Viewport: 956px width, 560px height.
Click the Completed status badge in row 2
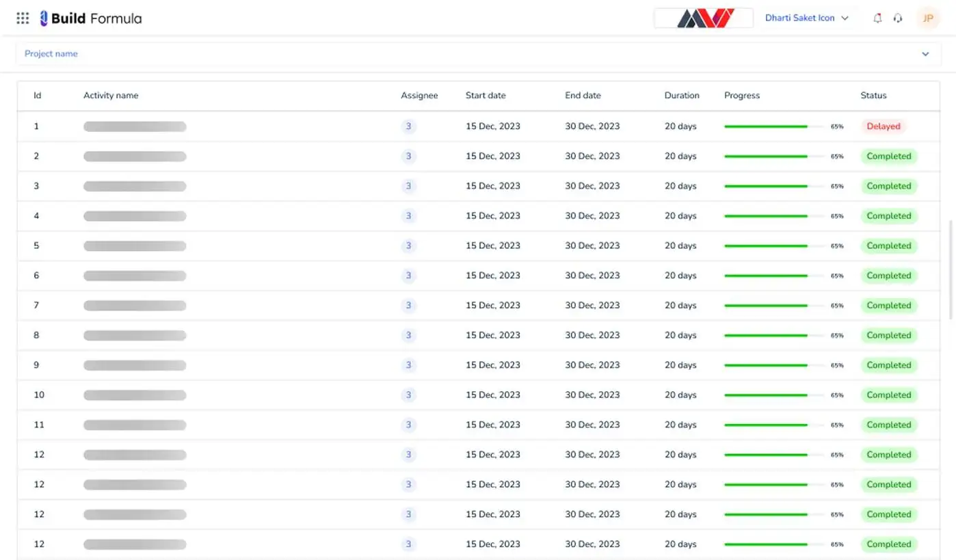click(888, 157)
